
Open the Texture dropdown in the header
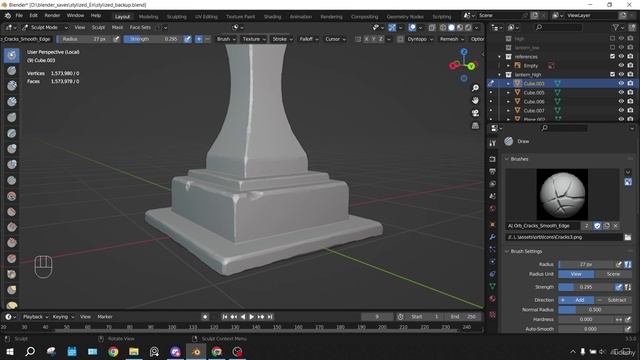[254, 39]
